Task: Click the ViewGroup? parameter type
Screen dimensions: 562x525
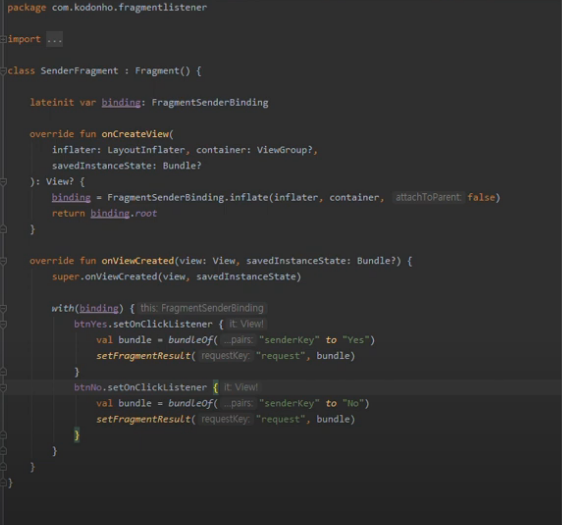Action: pos(285,150)
